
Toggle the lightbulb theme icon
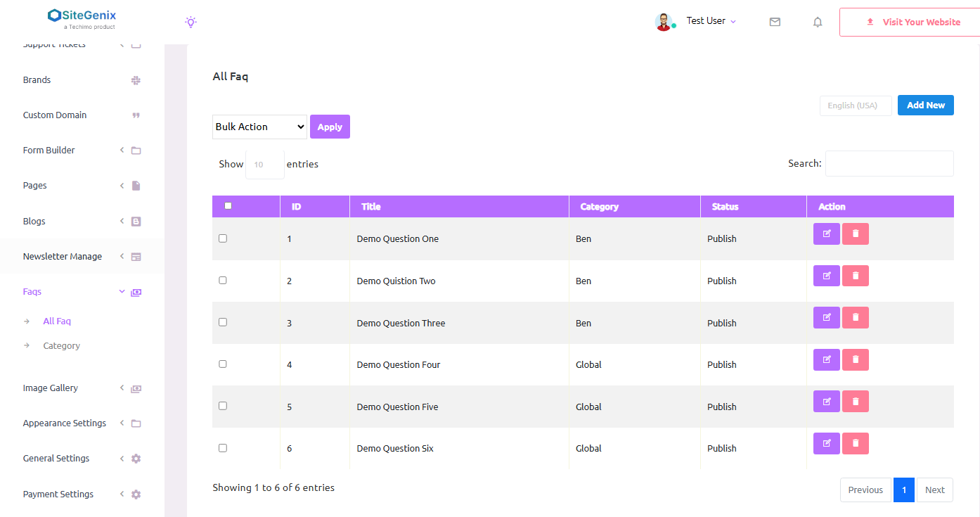(191, 22)
